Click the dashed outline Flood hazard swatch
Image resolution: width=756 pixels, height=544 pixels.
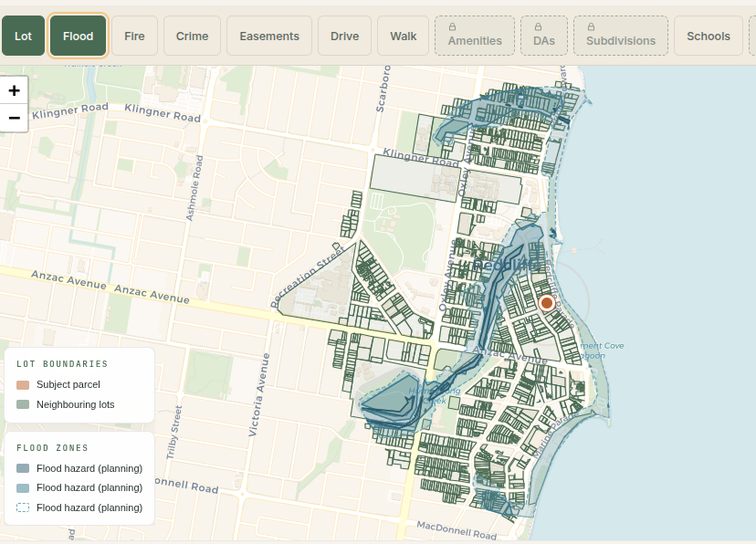click(x=23, y=507)
